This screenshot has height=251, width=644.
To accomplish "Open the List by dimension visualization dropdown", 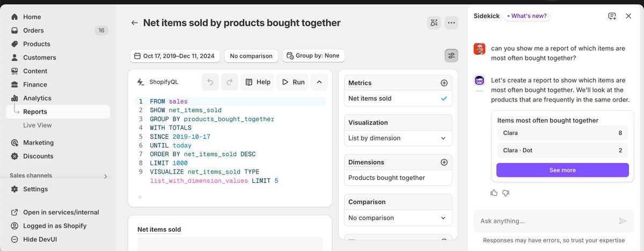I will 398,138.
